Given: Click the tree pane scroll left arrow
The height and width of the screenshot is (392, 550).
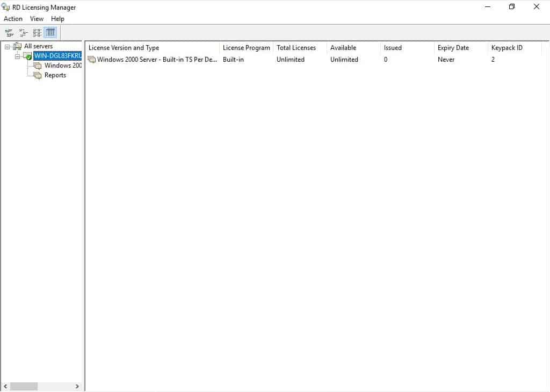Looking at the screenshot, I should pos(5,387).
